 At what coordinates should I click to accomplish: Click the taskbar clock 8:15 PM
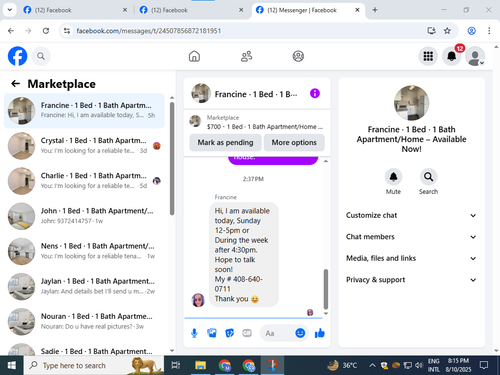[x=458, y=366]
